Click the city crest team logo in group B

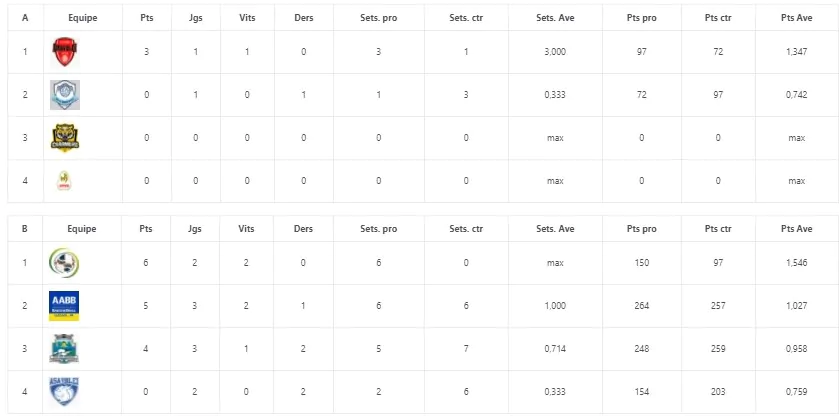coord(64,348)
